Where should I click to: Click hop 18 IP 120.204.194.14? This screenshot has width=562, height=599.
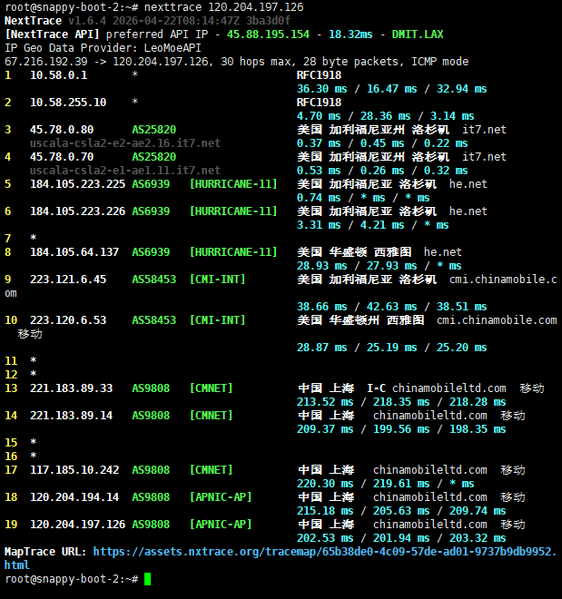tap(75, 497)
